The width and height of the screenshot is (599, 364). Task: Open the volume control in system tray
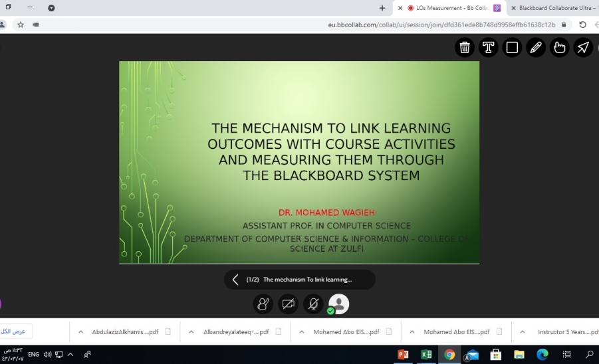47,355
